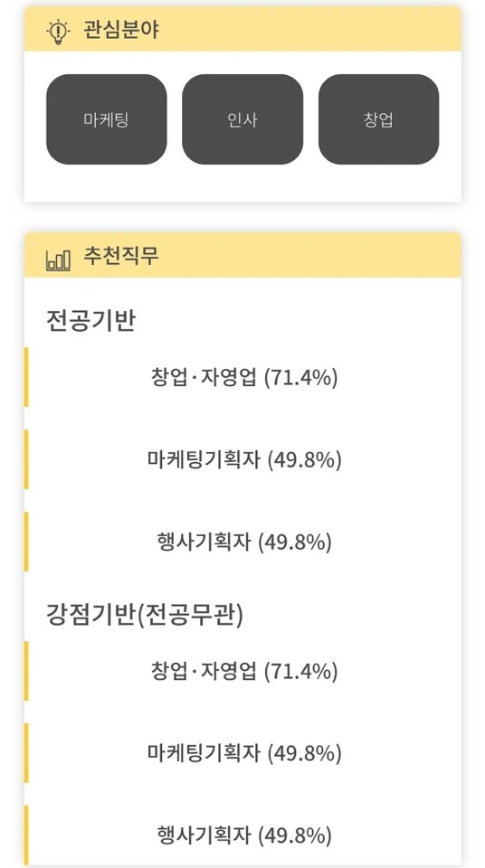Screen dimensions: 485x868
Task: Open 마케팅기획자 (49.8%) under 전공기반
Action: click(244, 460)
